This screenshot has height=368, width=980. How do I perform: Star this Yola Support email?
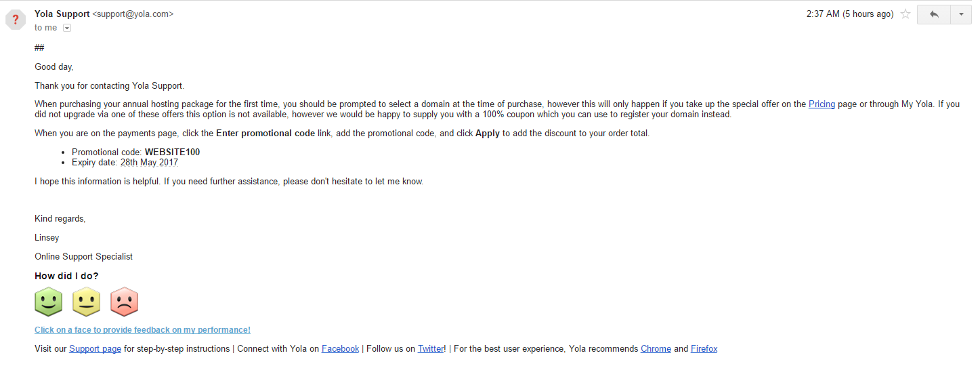pos(906,14)
